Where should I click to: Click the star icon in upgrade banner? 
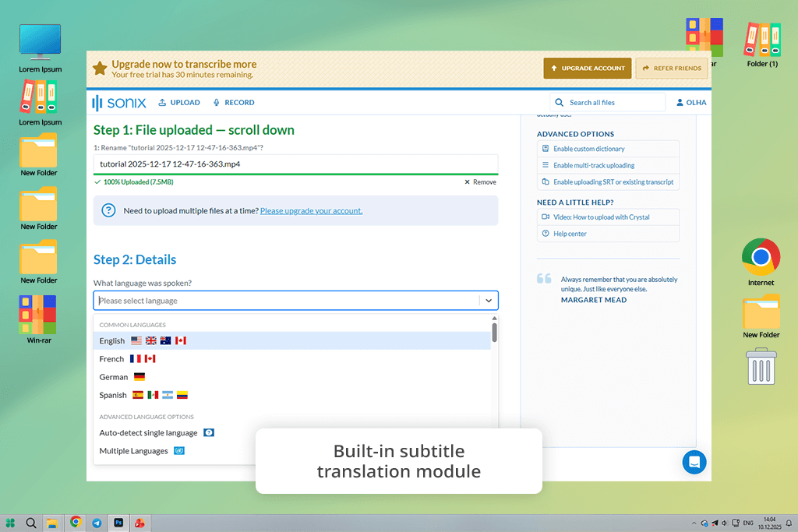click(100, 68)
